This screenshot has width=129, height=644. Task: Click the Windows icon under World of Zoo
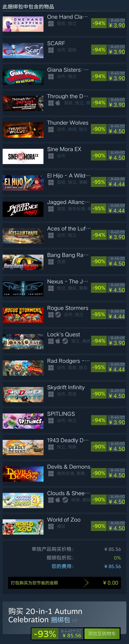click(51, 526)
